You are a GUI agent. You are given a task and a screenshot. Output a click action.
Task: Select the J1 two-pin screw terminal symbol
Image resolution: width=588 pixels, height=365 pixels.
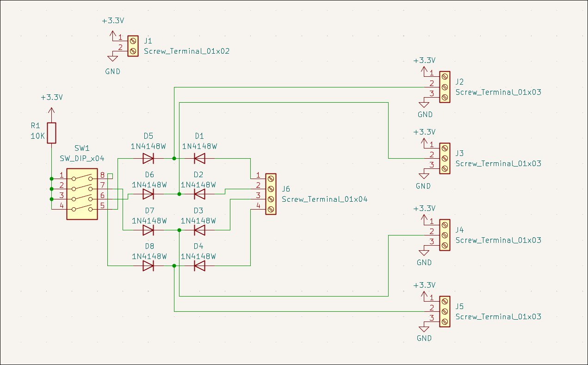point(133,46)
